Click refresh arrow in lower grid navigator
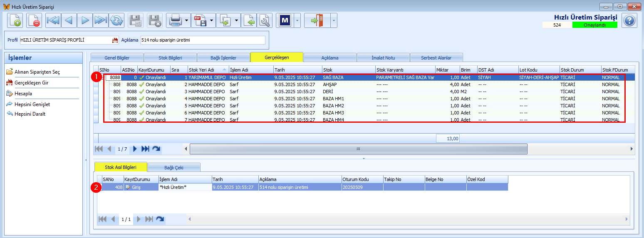This screenshot has height=238, width=644. 159,219
